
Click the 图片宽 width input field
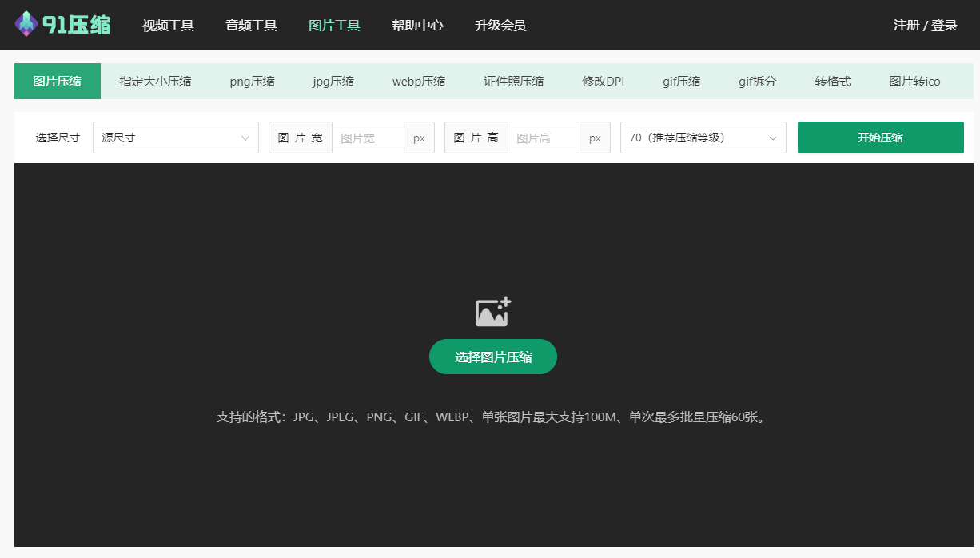[368, 138]
